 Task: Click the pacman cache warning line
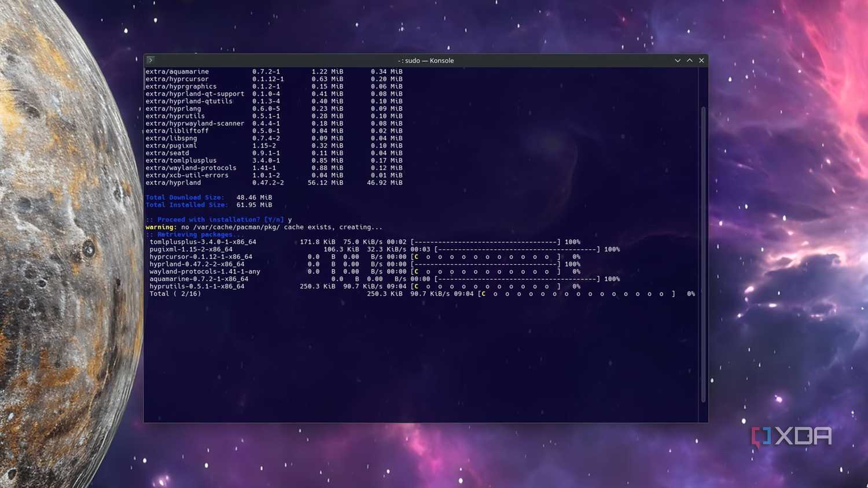tap(264, 227)
